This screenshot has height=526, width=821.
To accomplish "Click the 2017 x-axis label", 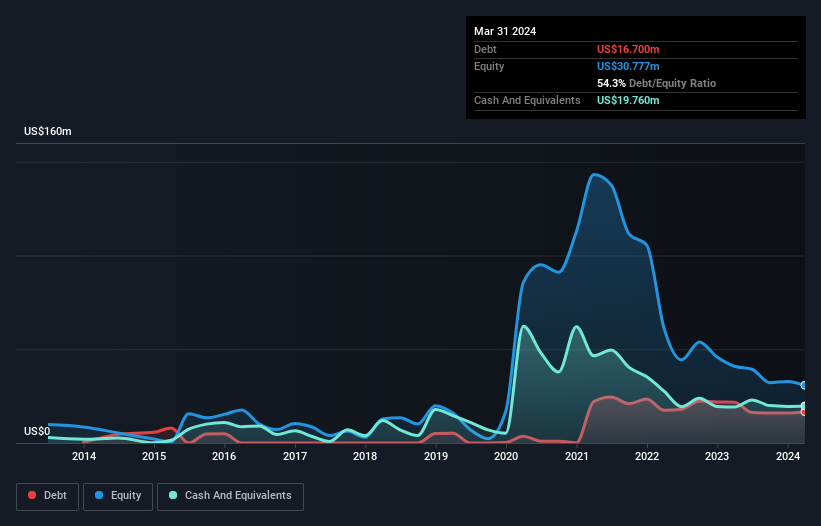I will point(295,456).
